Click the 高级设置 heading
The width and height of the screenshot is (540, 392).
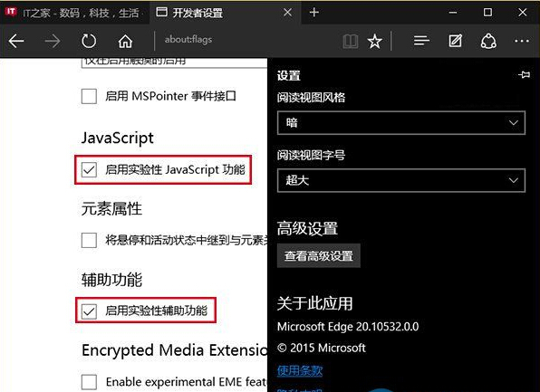[307, 228]
